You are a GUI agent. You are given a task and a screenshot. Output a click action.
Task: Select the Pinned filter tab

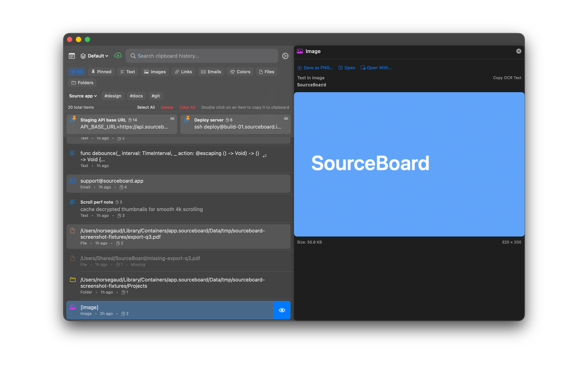click(x=101, y=72)
